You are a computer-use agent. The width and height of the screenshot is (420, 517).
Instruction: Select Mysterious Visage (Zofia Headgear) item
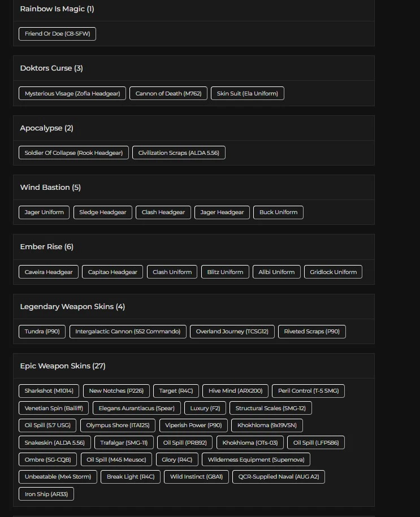[72, 94]
